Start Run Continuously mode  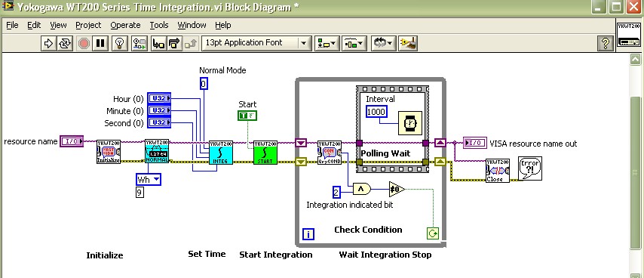(x=65, y=43)
